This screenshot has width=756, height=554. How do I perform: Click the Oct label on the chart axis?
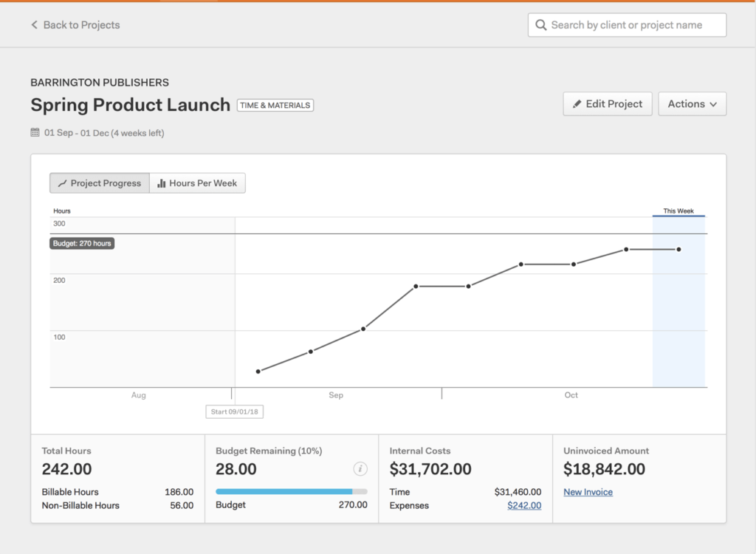pos(571,394)
